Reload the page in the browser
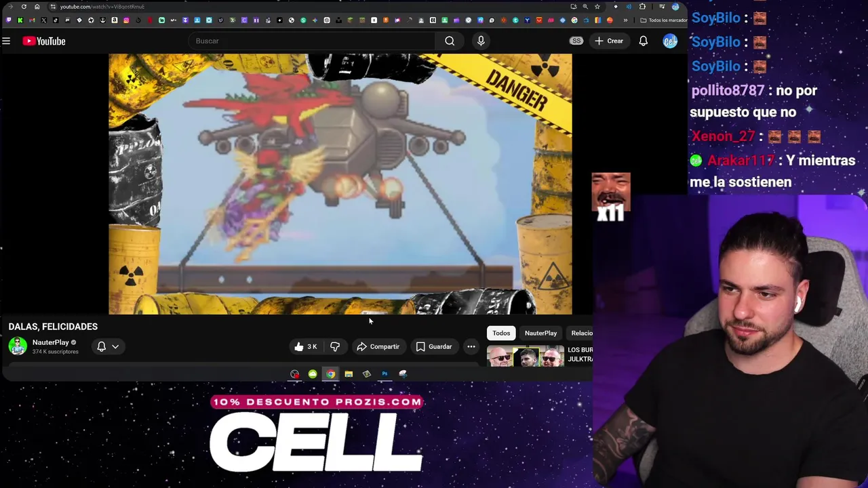This screenshot has width=868, height=488. pos(24,7)
